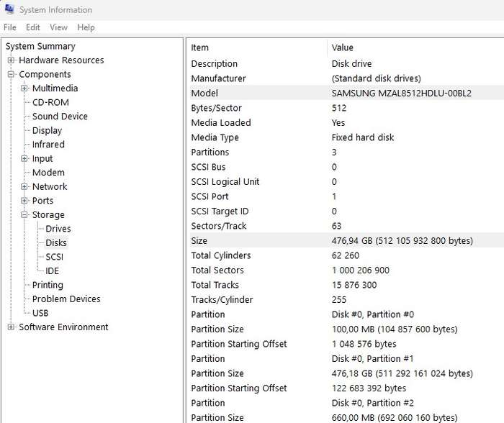The height and width of the screenshot is (423, 504).
Task: Click the Disk #0, Partition #1 value
Action: [372, 359]
